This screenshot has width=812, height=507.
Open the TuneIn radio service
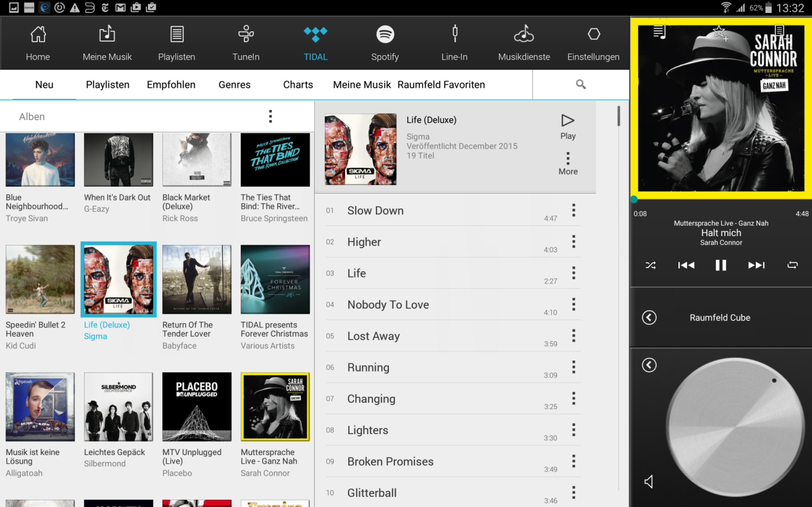246,43
